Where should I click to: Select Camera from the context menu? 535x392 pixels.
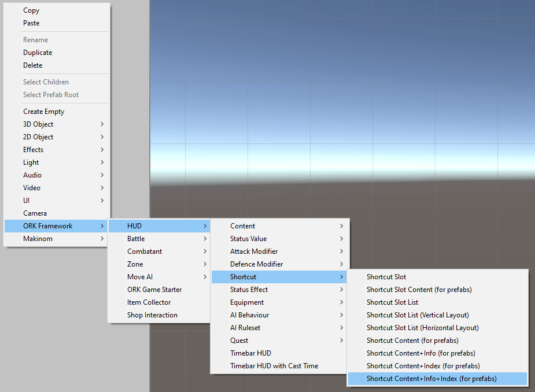click(x=35, y=213)
